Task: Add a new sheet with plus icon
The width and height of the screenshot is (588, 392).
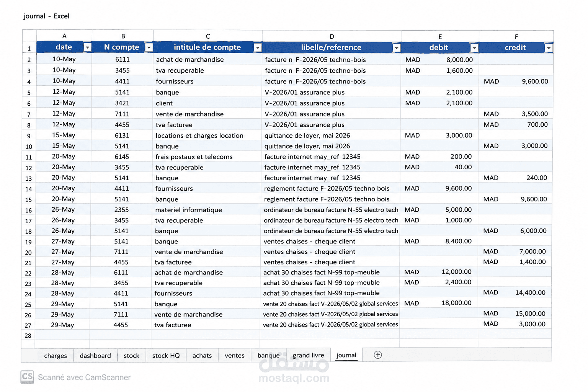Action: click(x=378, y=355)
